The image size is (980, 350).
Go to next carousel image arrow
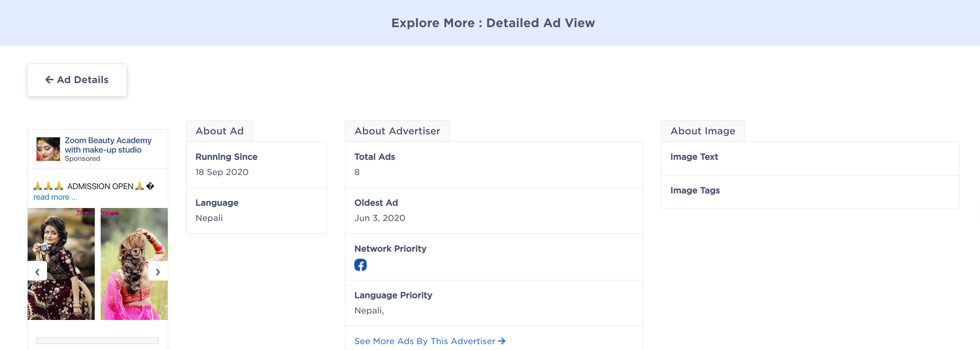[x=158, y=272]
